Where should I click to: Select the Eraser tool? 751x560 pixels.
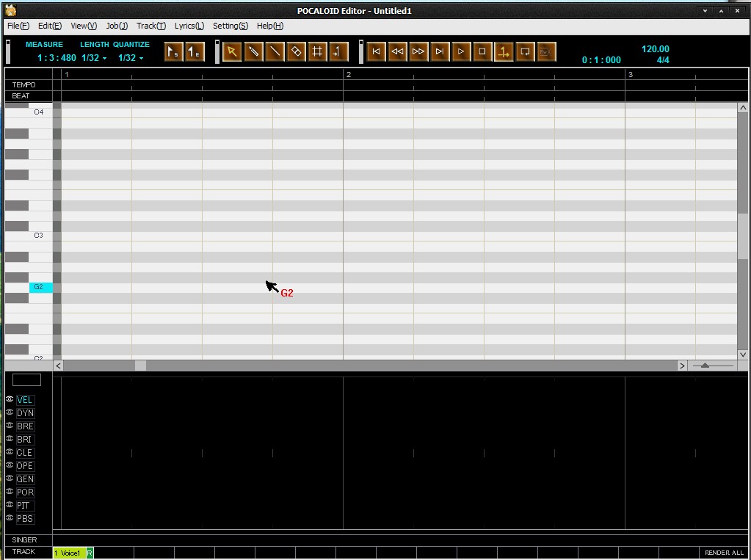point(296,51)
